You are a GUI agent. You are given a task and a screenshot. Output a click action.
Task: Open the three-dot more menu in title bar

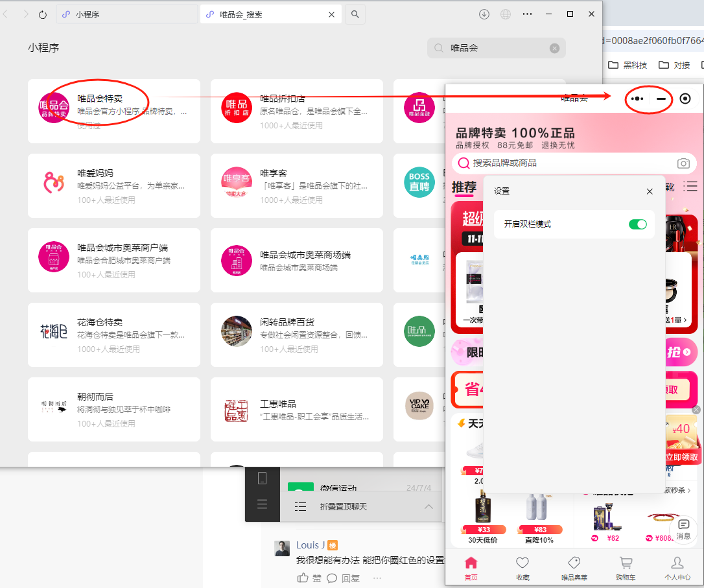point(527,14)
